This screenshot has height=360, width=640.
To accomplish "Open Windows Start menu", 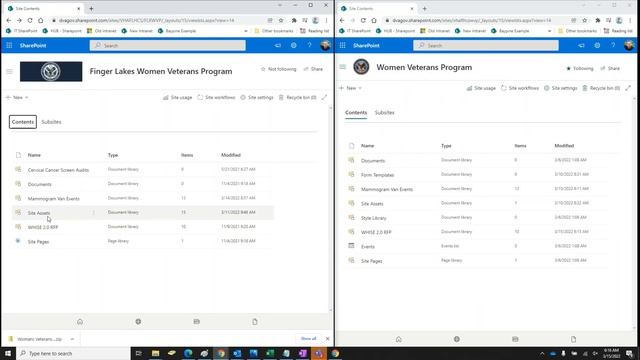I will pyautogui.click(x=8, y=353).
